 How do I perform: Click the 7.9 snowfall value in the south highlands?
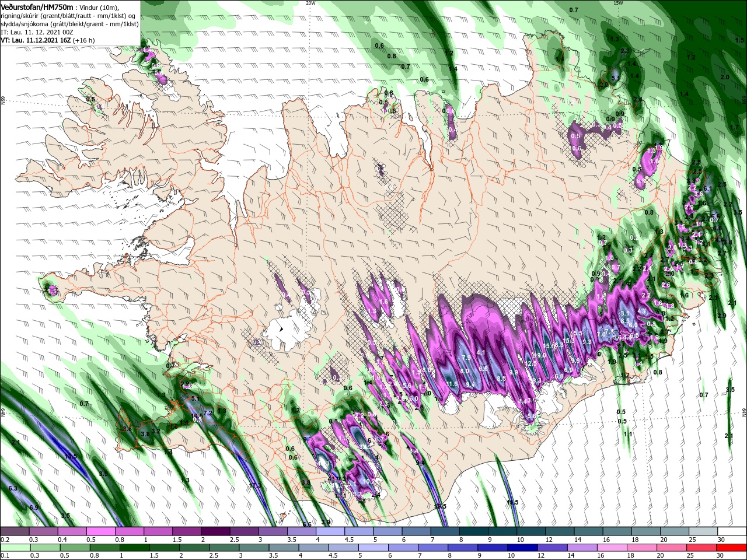coord(466,357)
